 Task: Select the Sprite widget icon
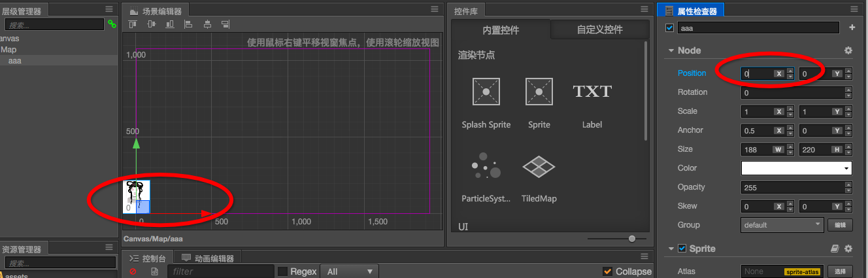pyautogui.click(x=539, y=92)
